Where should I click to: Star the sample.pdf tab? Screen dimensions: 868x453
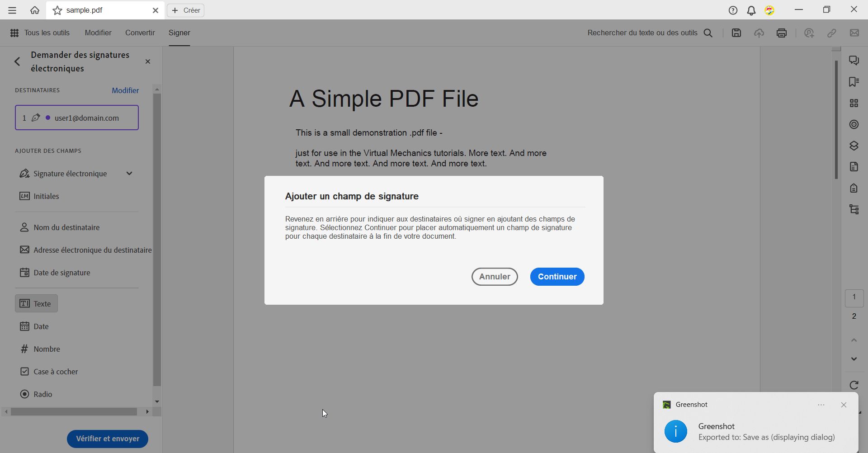coord(57,10)
